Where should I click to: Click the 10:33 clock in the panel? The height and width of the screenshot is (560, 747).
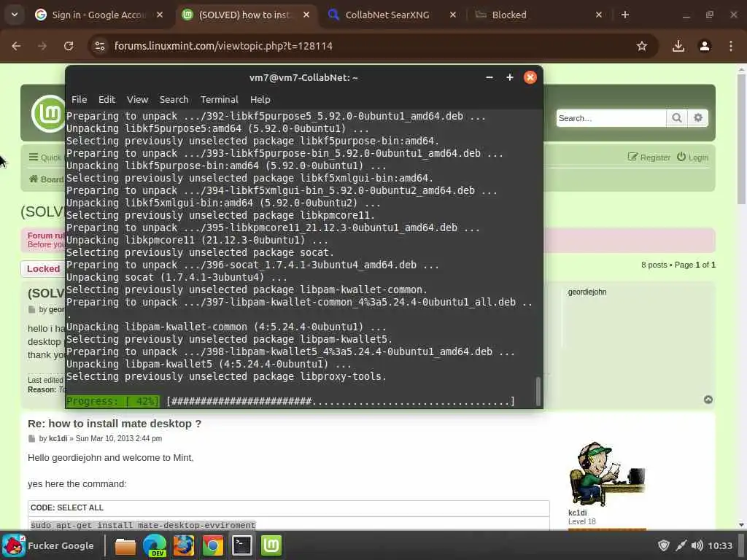coord(720,545)
